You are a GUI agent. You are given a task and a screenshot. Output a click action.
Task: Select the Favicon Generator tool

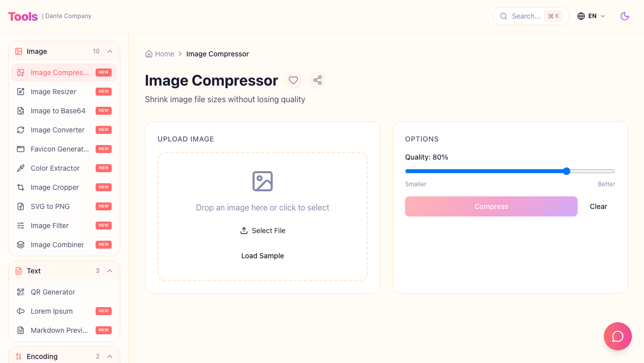click(x=60, y=149)
